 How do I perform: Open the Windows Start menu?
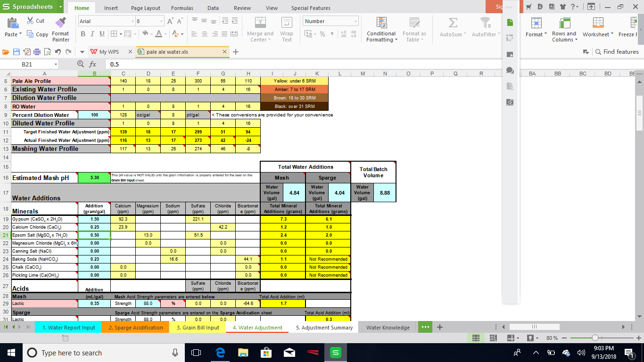tap(11, 353)
